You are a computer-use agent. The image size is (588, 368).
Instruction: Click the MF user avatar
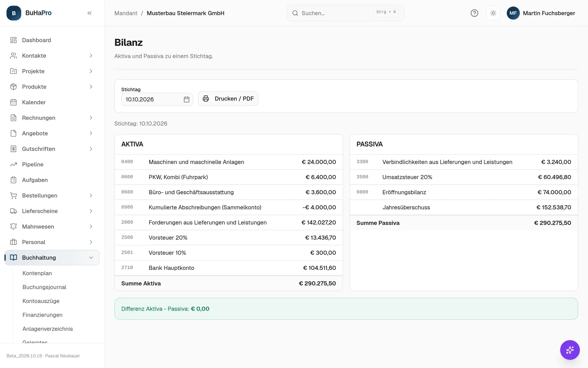[x=513, y=13]
